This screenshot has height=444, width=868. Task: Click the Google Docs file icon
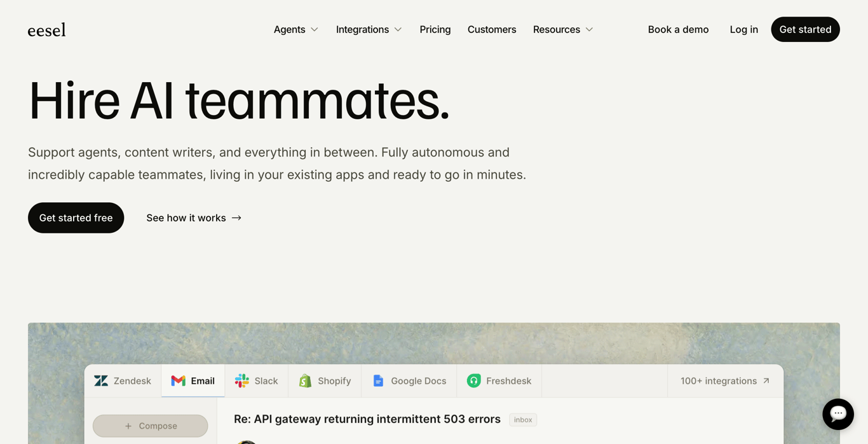click(x=378, y=381)
